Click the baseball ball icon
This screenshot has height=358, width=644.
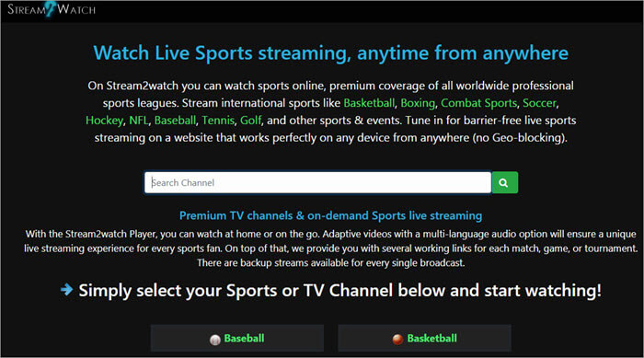coord(214,340)
